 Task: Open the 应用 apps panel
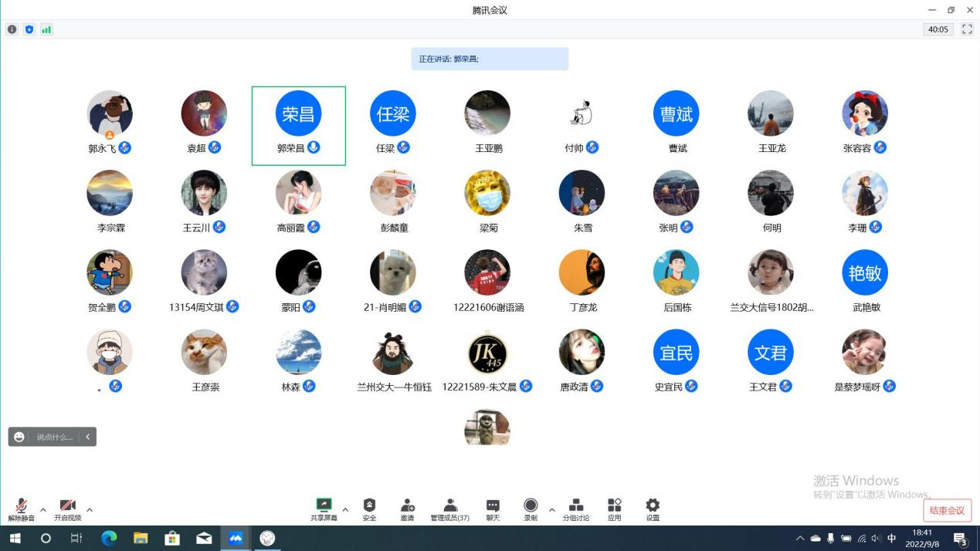(614, 509)
